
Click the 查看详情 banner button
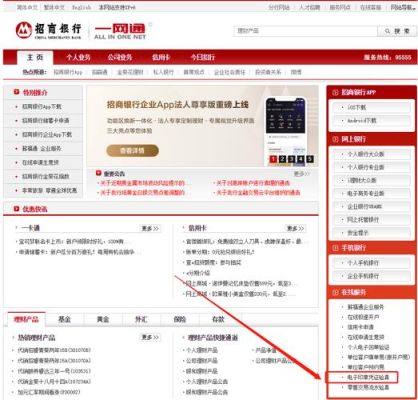(x=132, y=151)
